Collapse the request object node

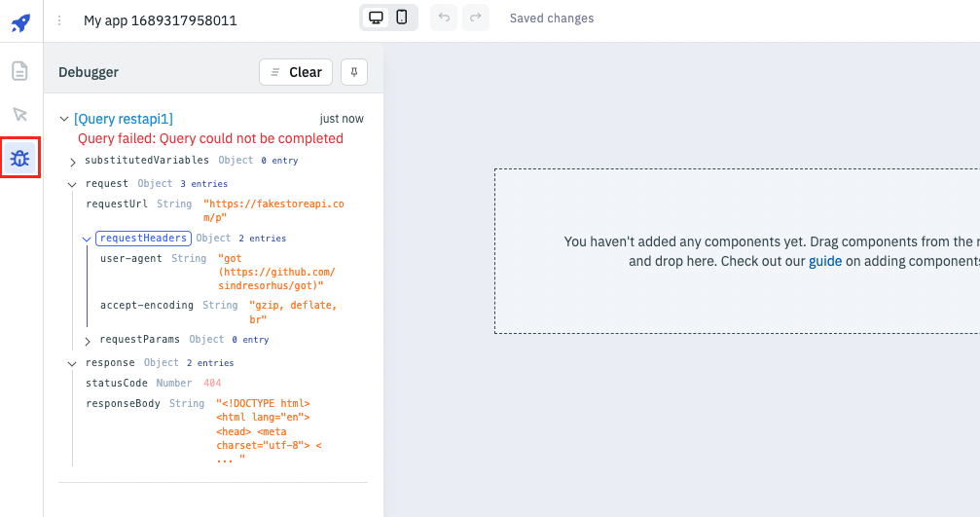tap(73, 184)
